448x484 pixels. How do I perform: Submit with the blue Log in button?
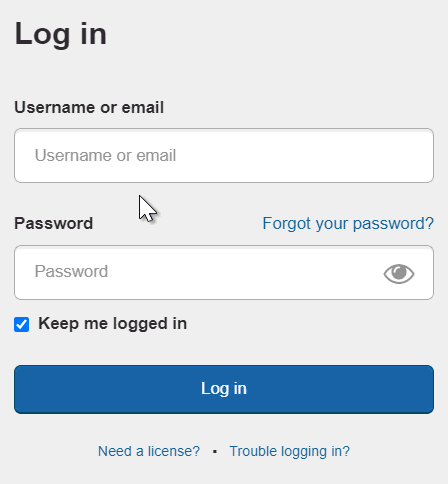tap(224, 389)
